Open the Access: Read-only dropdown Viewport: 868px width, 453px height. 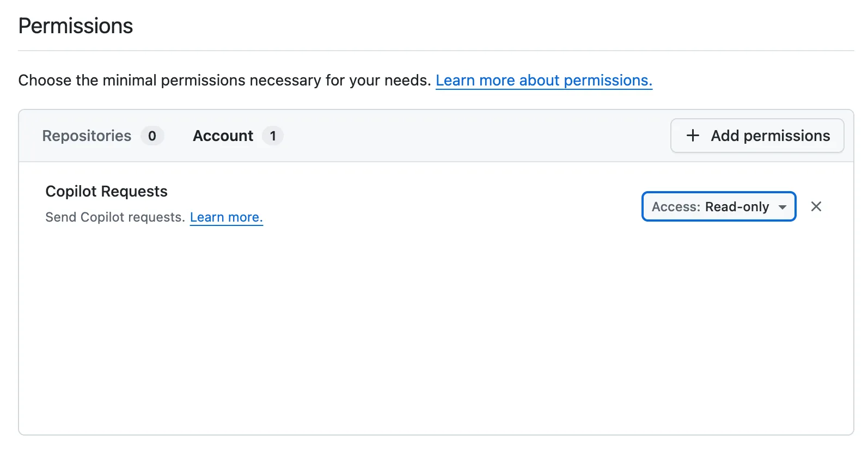pos(718,206)
